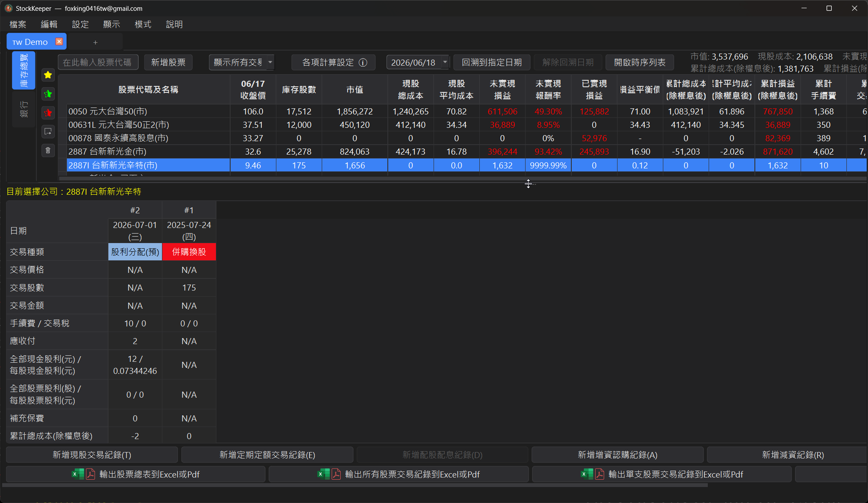Click the trash delete icon in sidebar
The image size is (868, 503).
pos(48,150)
